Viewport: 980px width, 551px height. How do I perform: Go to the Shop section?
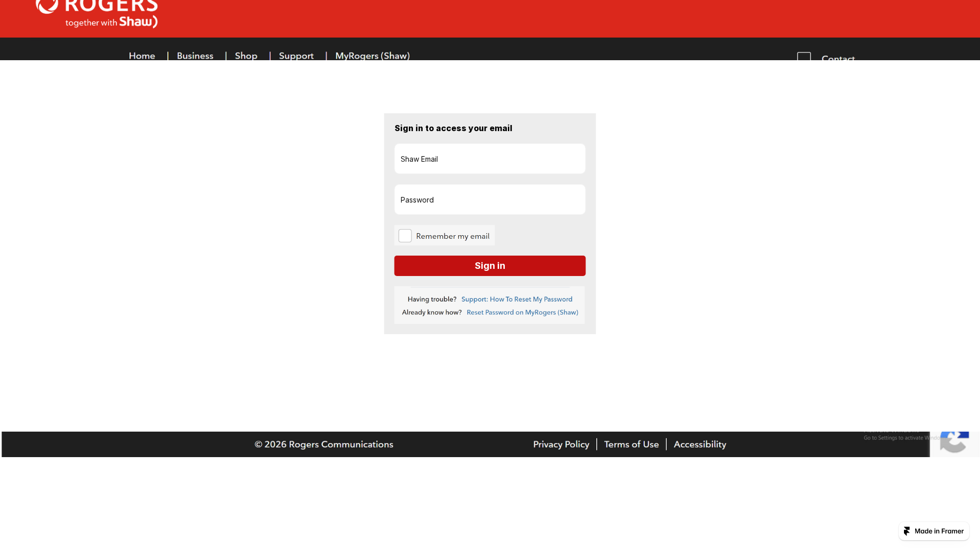[246, 56]
